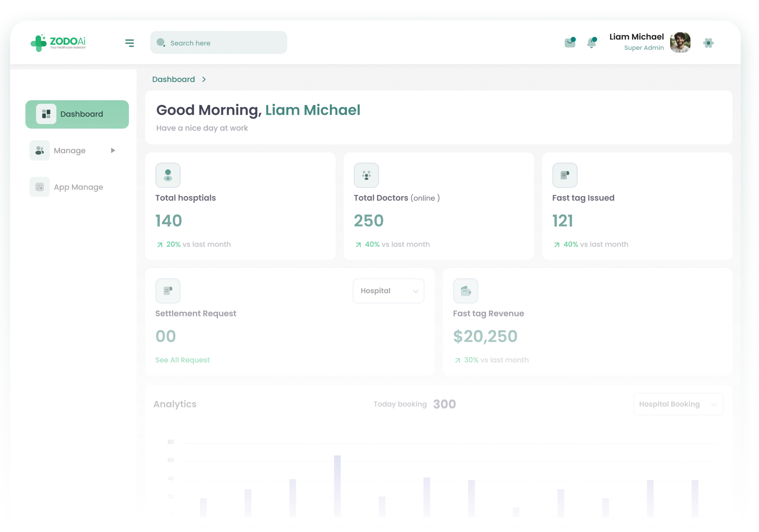Viewport: 759px width, 532px height.
Task: Open the settings gear icon
Action: [709, 43]
